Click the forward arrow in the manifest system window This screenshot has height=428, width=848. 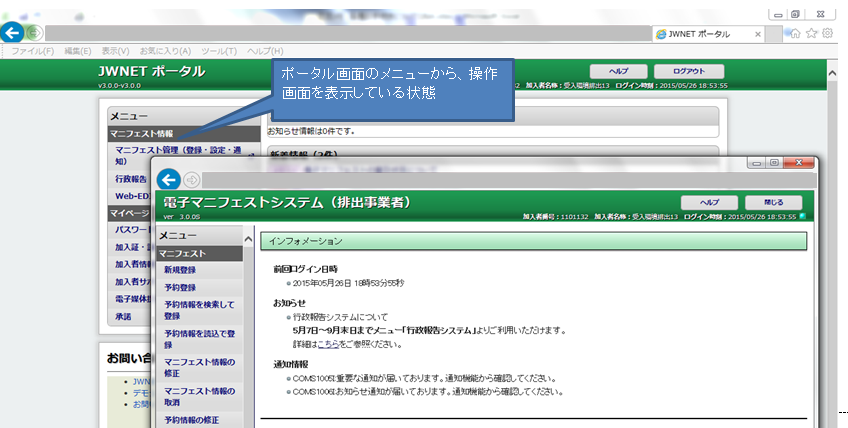[191, 180]
